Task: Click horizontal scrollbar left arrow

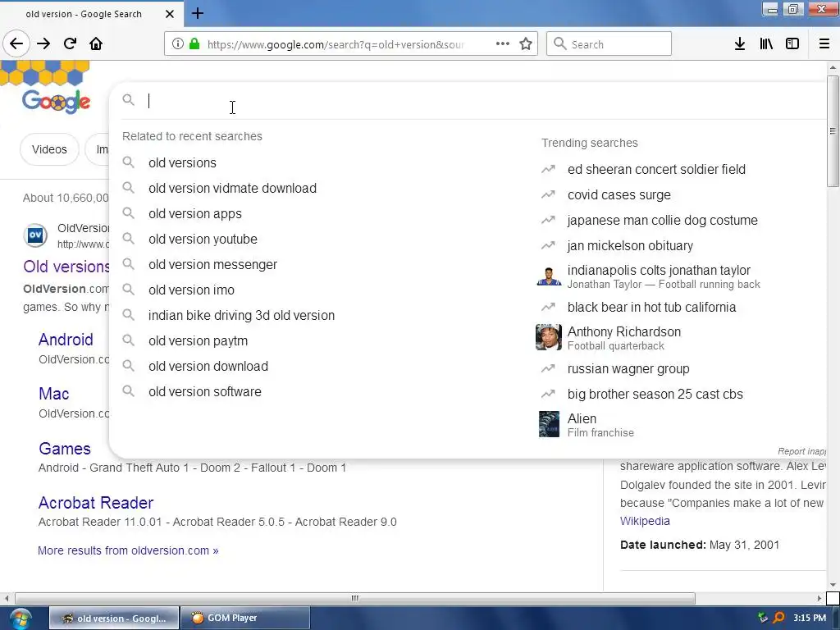Action: pos(6,598)
